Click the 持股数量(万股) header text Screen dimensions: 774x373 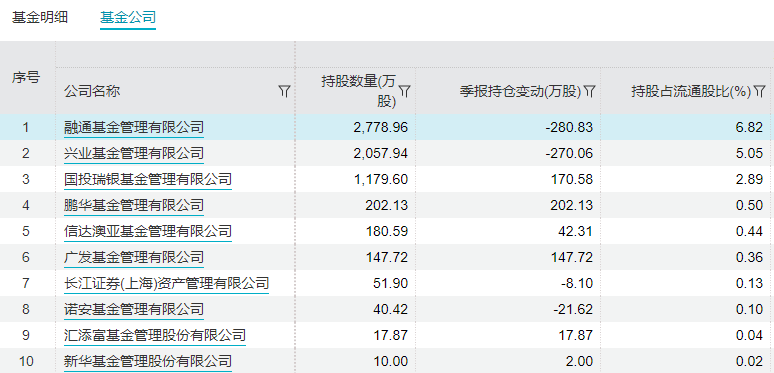(359, 91)
